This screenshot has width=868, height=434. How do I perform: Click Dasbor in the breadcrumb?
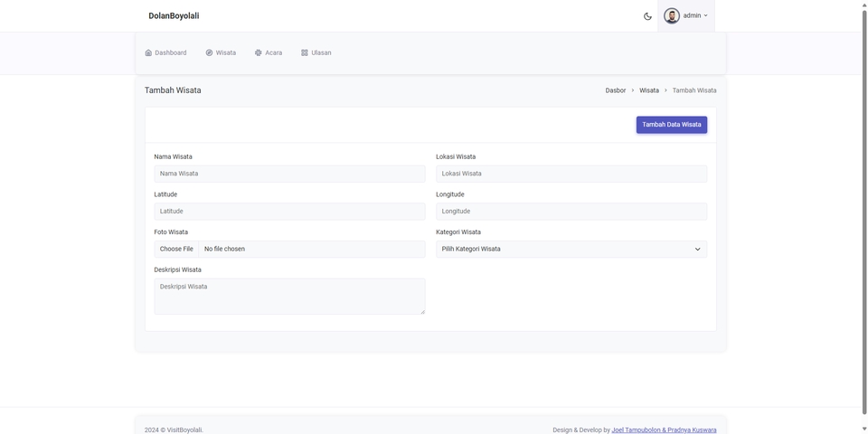(x=616, y=90)
